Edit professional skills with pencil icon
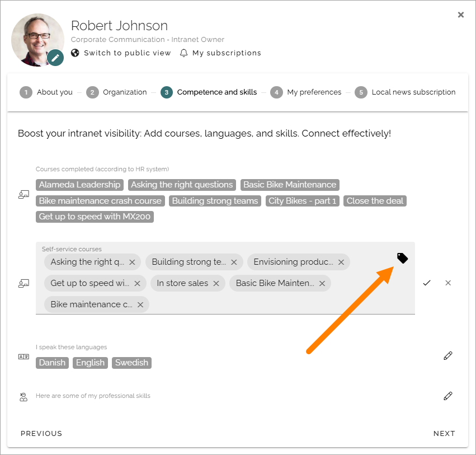Image resolution: width=476 pixels, height=455 pixels. click(448, 396)
